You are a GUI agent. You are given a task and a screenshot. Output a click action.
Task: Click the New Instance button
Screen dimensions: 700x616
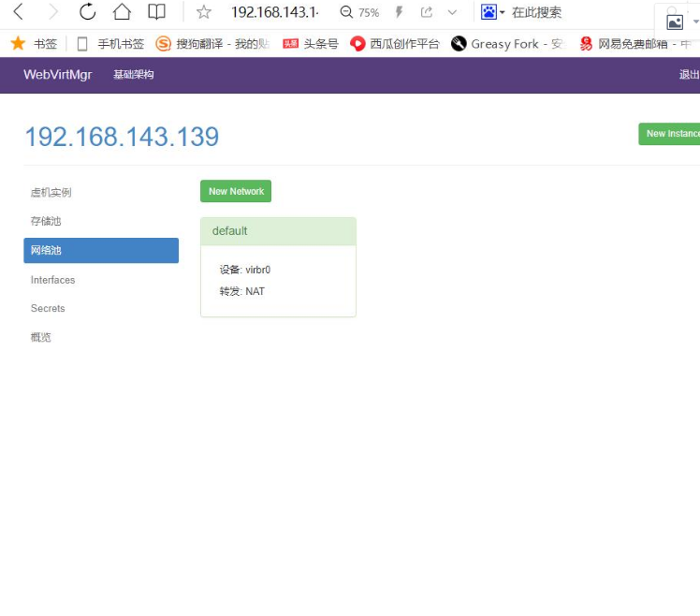tap(669, 134)
